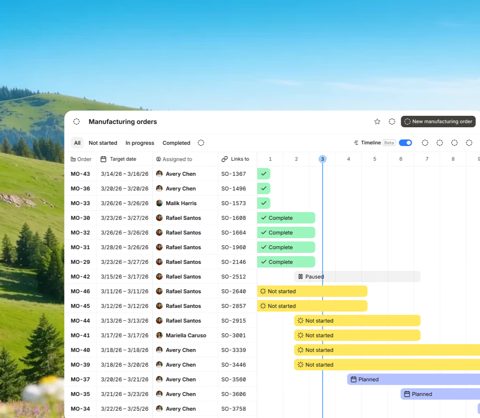Click the green checkmark bar for MO-43
The width and height of the screenshot is (480, 418).
coord(264,174)
